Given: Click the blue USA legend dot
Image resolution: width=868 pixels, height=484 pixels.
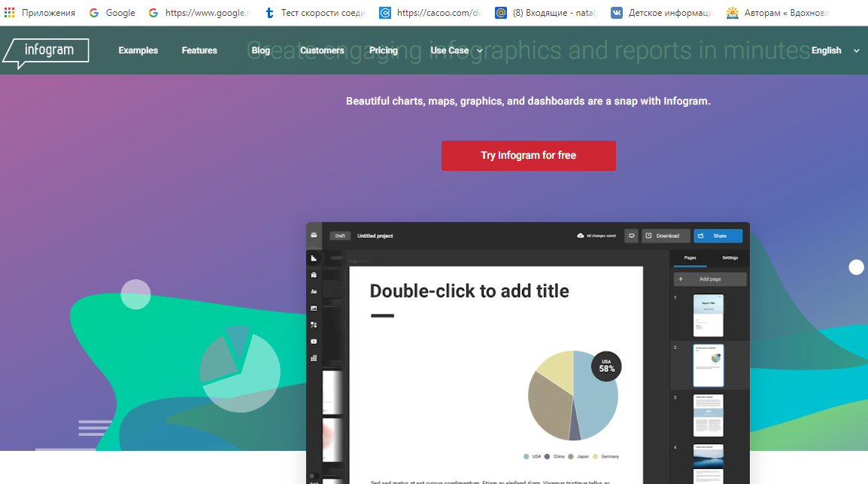Looking at the screenshot, I should click(x=526, y=457).
